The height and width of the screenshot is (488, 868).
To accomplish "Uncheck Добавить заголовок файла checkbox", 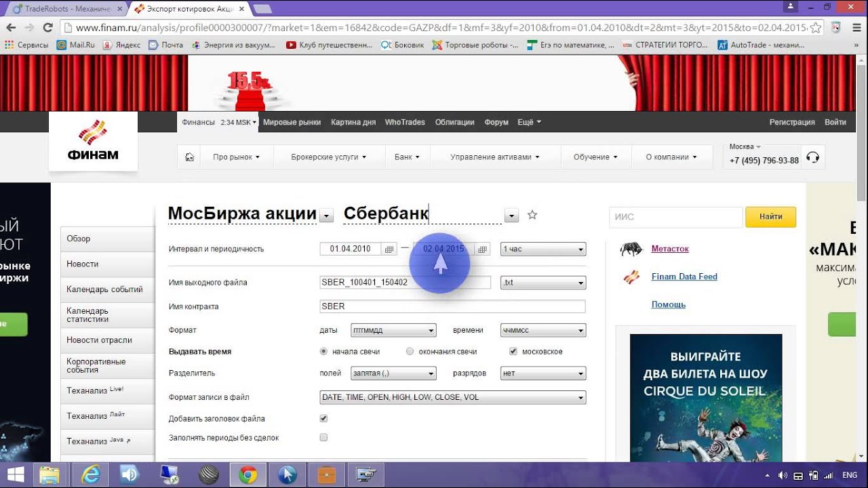I will [x=323, y=419].
